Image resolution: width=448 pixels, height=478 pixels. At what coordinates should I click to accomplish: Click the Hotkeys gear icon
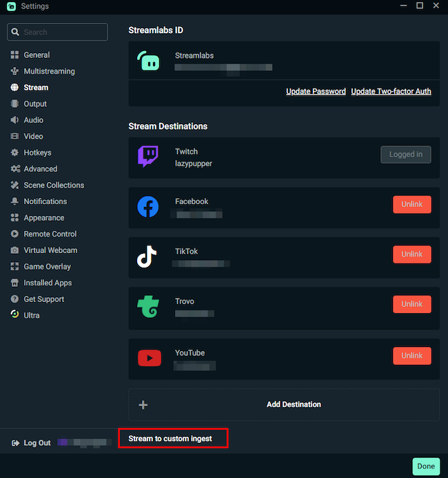coord(14,152)
